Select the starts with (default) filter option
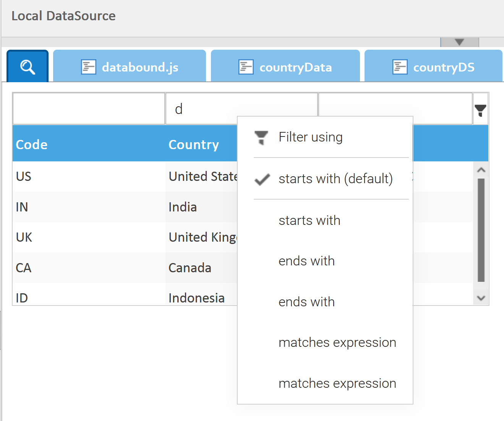504x421 pixels. coord(335,179)
